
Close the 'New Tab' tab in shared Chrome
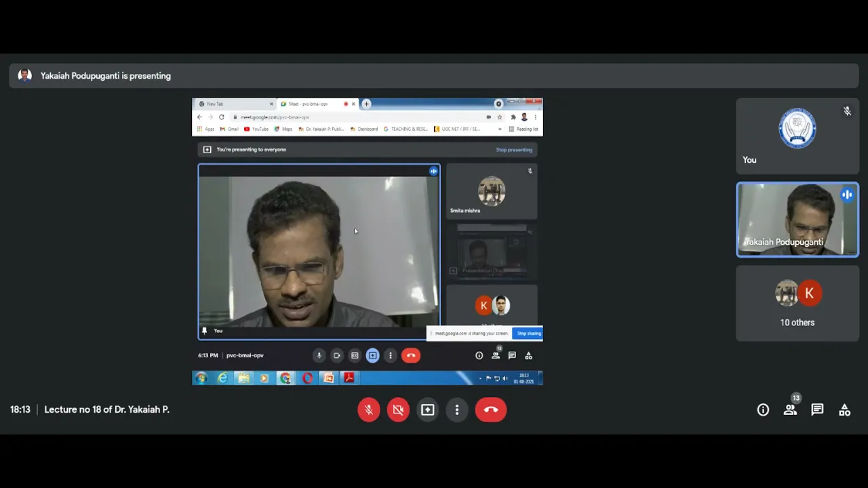tap(271, 104)
